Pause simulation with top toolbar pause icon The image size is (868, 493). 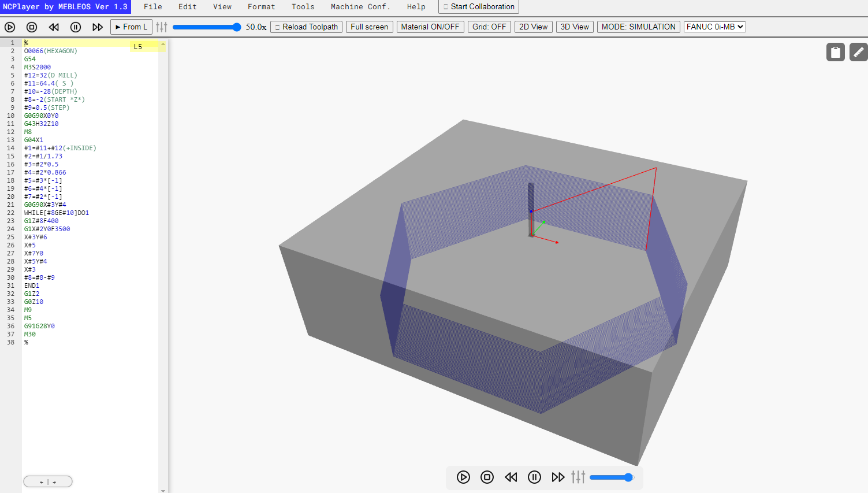[76, 27]
